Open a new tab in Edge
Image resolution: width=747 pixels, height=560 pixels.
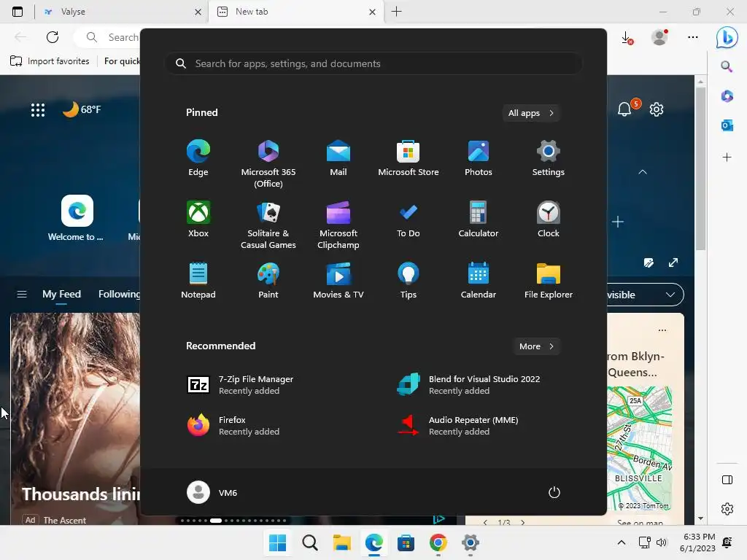pyautogui.click(x=396, y=12)
